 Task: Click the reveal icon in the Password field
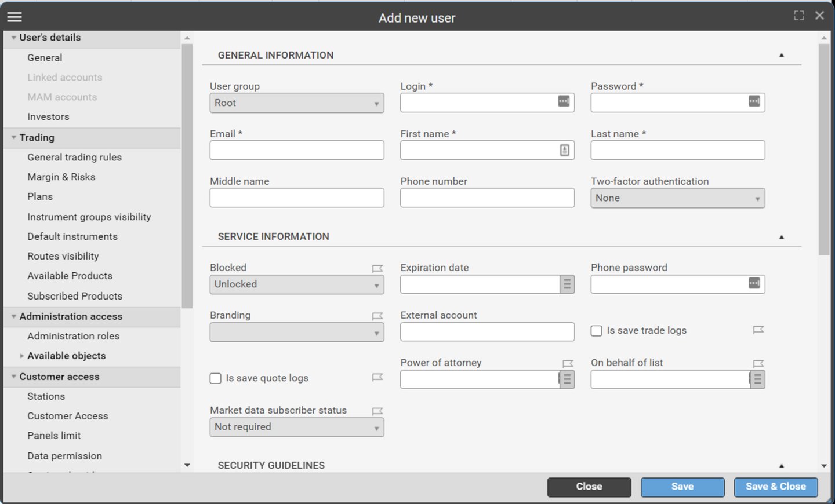tap(753, 101)
